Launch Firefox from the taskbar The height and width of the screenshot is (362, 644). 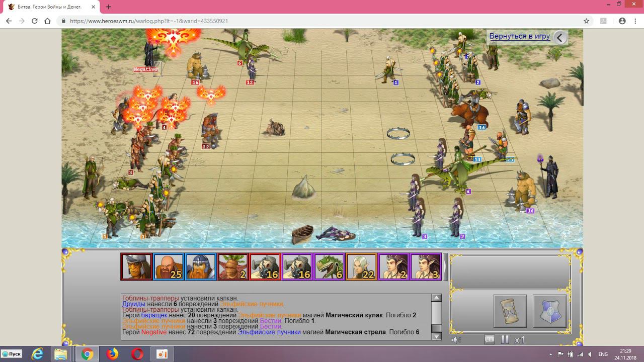click(112, 354)
